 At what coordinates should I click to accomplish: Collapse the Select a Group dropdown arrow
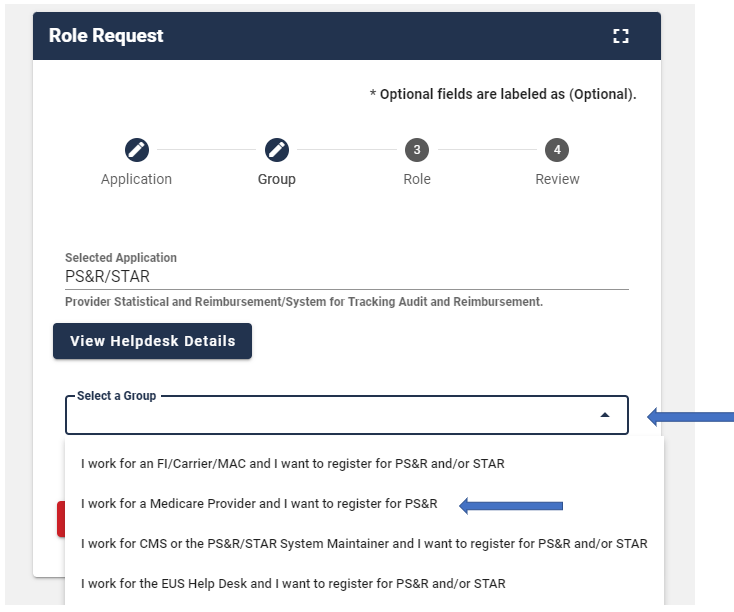[605, 415]
